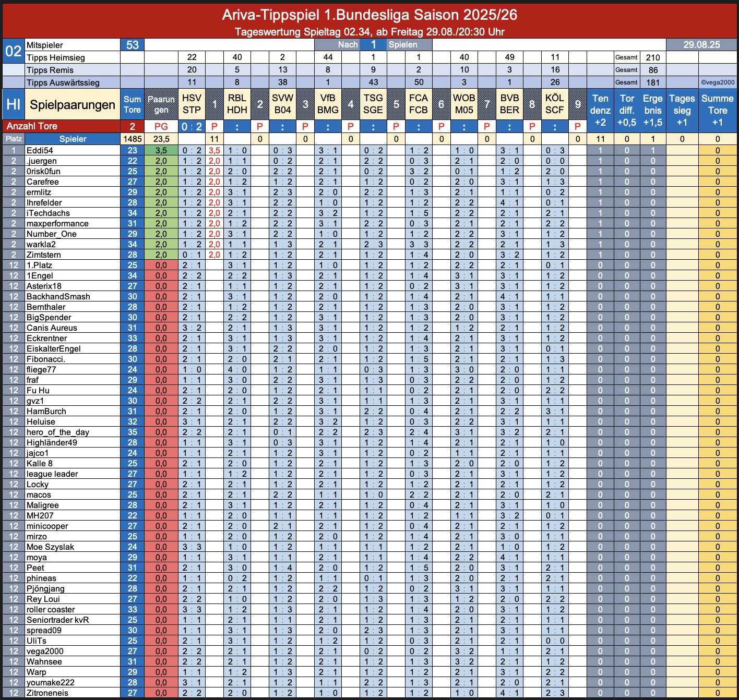Select the player name 'Zitroneneis'
Viewport: 739px width, 700px height.
pos(47,693)
